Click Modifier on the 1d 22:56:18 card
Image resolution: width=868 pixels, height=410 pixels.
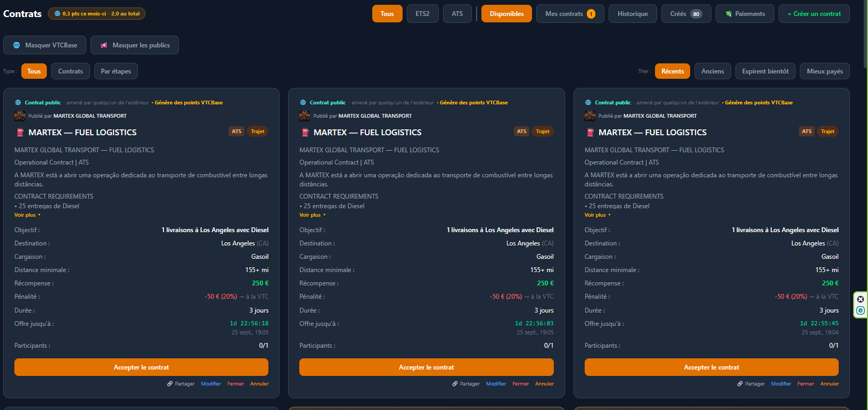tap(211, 384)
